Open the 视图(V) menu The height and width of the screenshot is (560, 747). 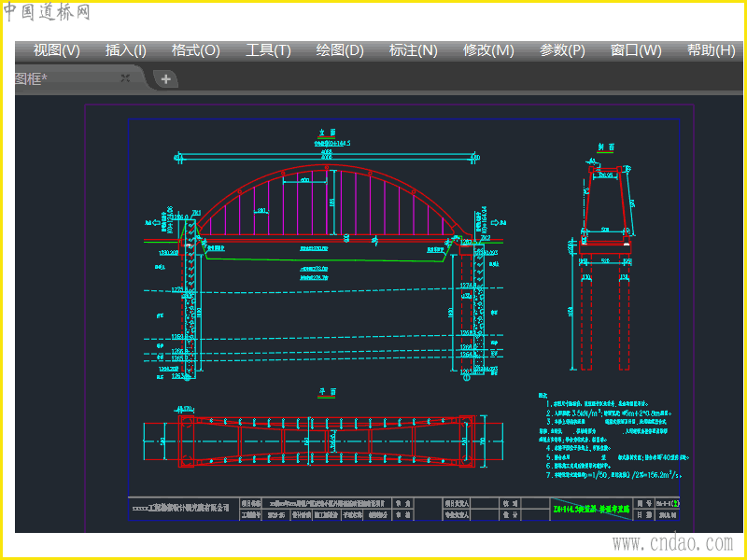56,50
